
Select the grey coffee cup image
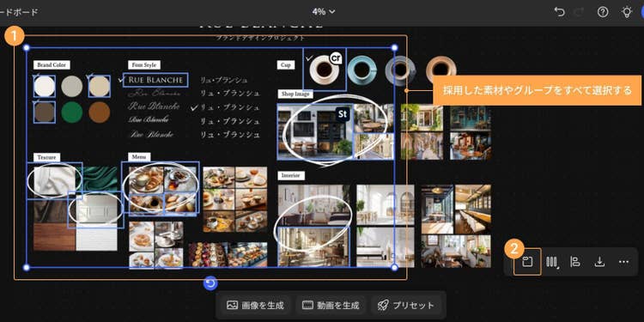coord(399,70)
